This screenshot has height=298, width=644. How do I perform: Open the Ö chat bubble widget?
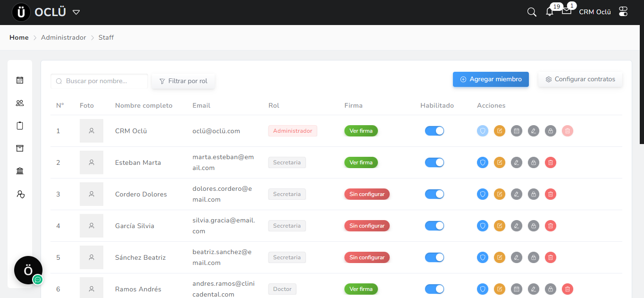point(28,270)
